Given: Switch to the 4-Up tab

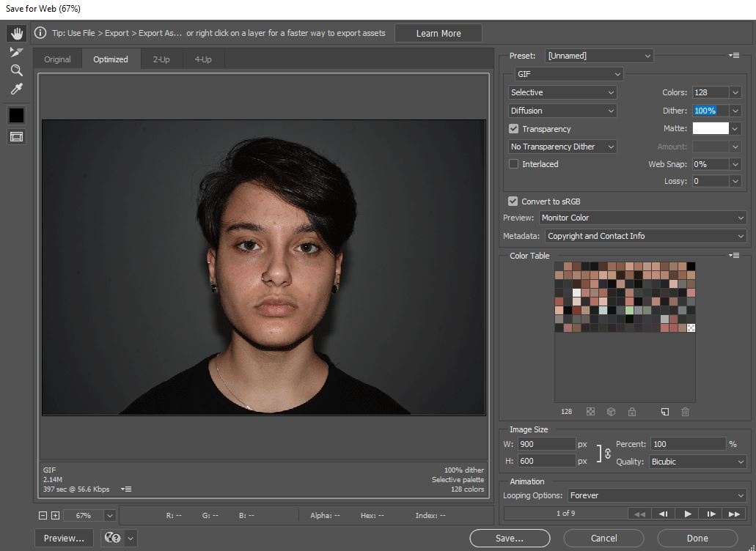Looking at the screenshot, I should point(203,59).
